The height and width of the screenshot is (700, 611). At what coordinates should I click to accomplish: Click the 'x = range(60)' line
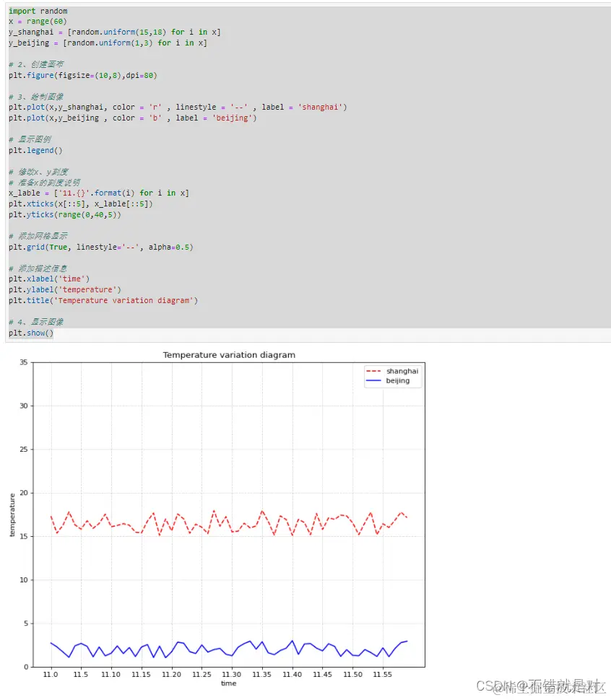click(x=38, y=22)
